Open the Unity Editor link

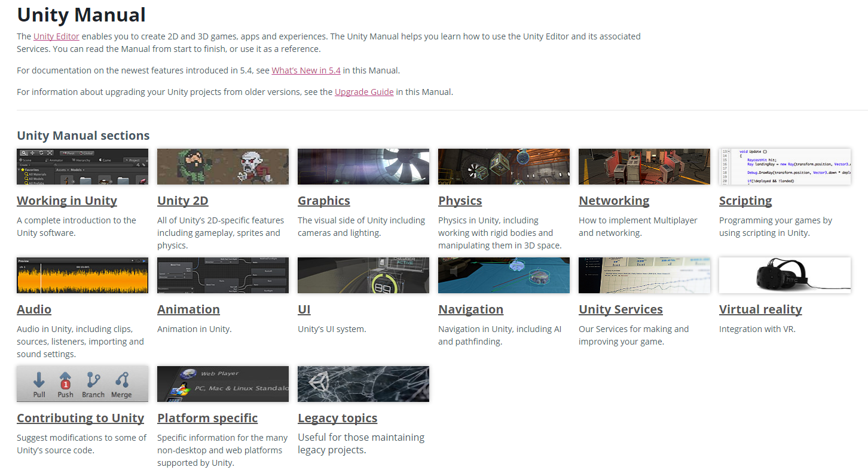click(56, 36)
